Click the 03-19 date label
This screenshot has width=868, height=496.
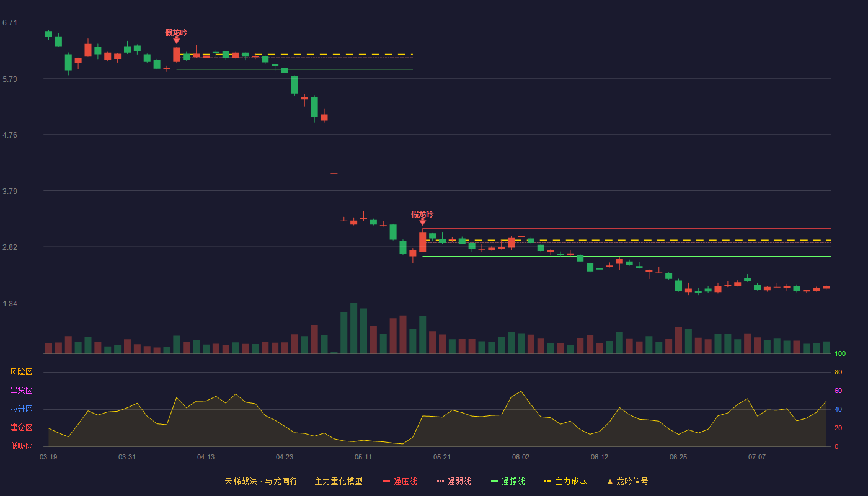coord(48,457)
